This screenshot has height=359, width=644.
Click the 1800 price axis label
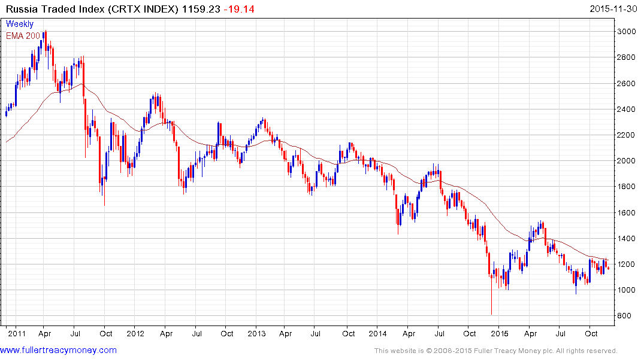(627, 187)
